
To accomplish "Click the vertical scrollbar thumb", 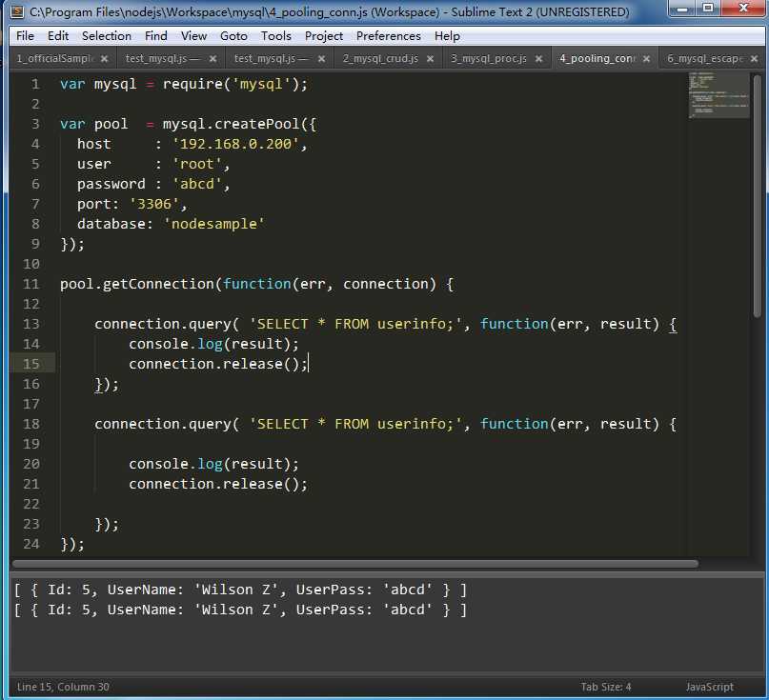I will point(758,195).
